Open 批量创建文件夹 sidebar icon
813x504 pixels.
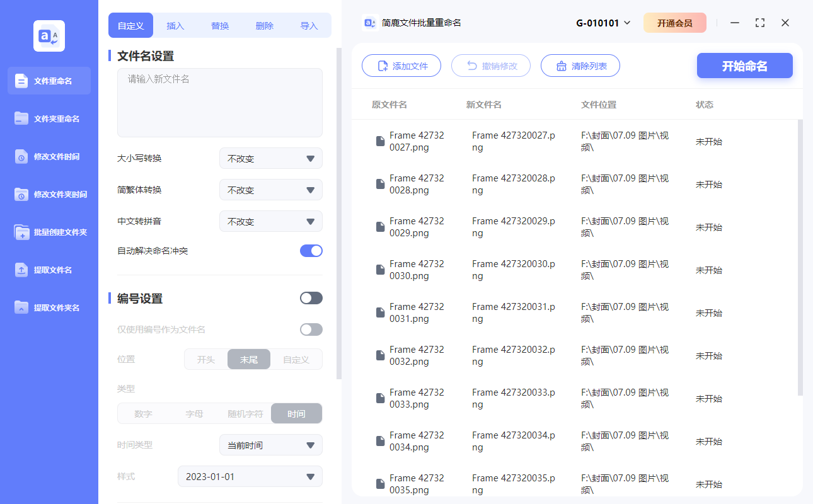[x=21, y=232]
